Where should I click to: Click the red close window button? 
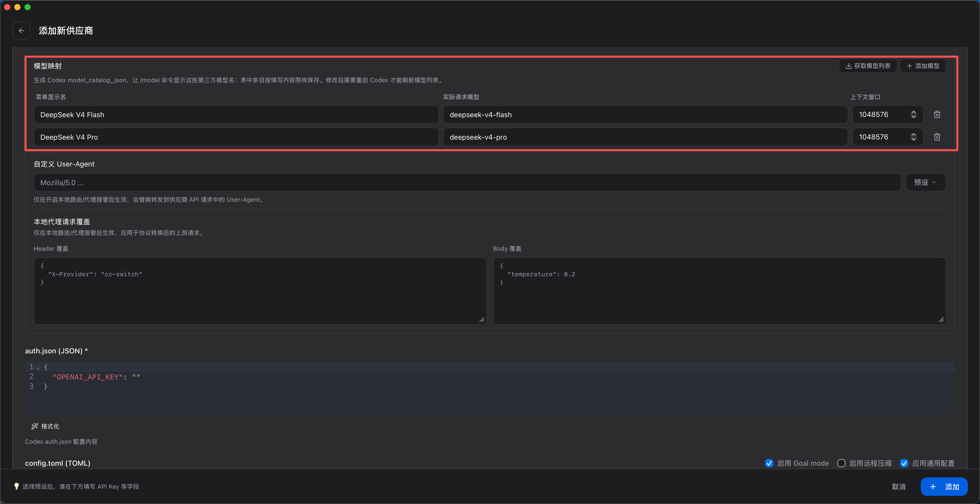click(7, 7)
